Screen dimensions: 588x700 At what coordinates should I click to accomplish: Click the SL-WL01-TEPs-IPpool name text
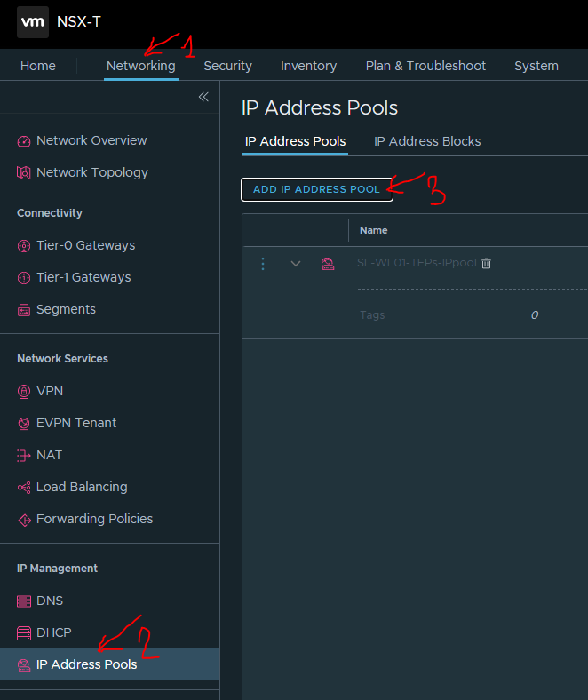[417, 263]
